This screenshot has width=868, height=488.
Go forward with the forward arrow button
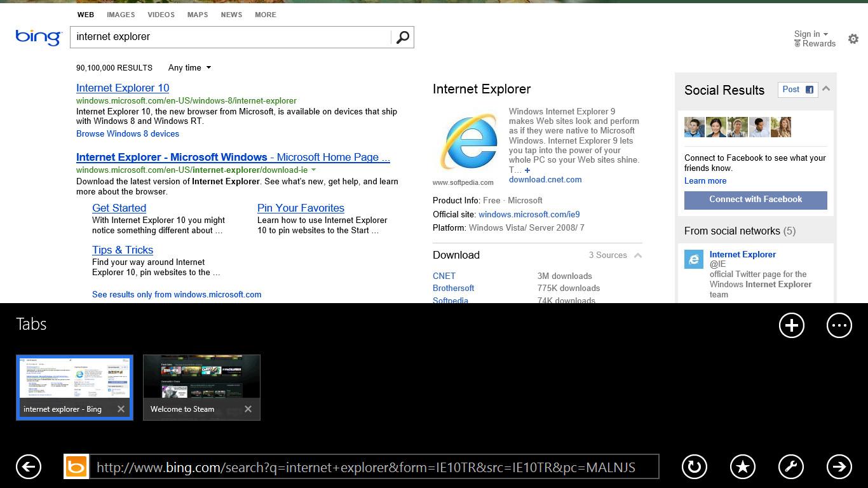coord(839,467)
